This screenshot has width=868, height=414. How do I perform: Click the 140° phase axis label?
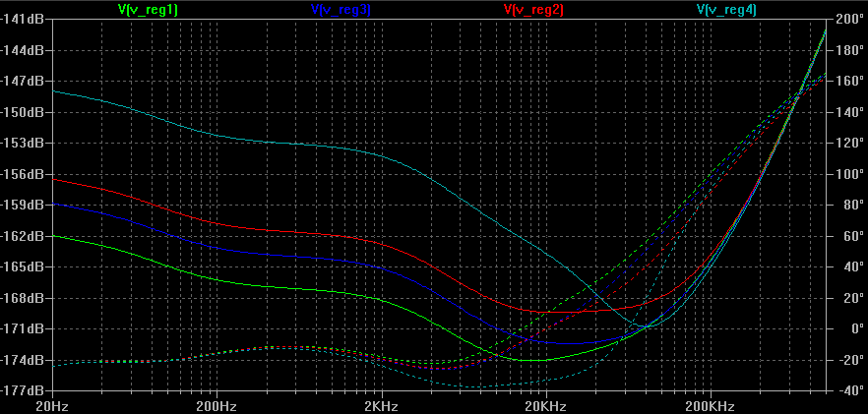pos(850,112)
